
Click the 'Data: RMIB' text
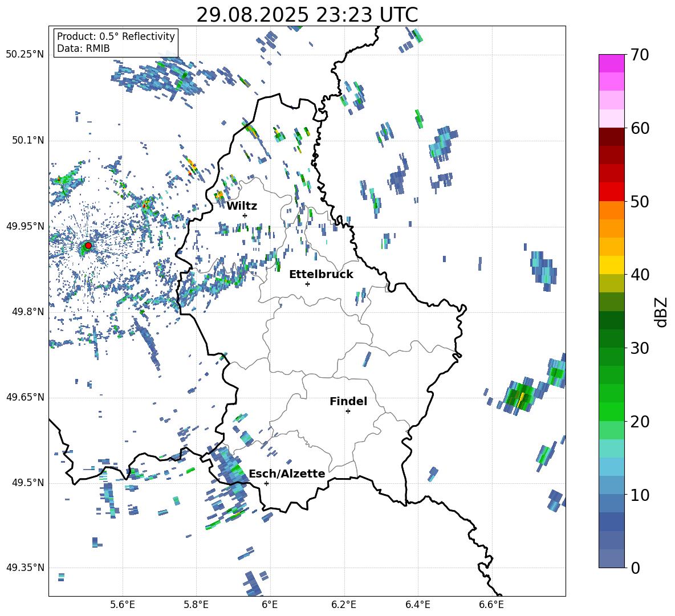tap(83, 48)
